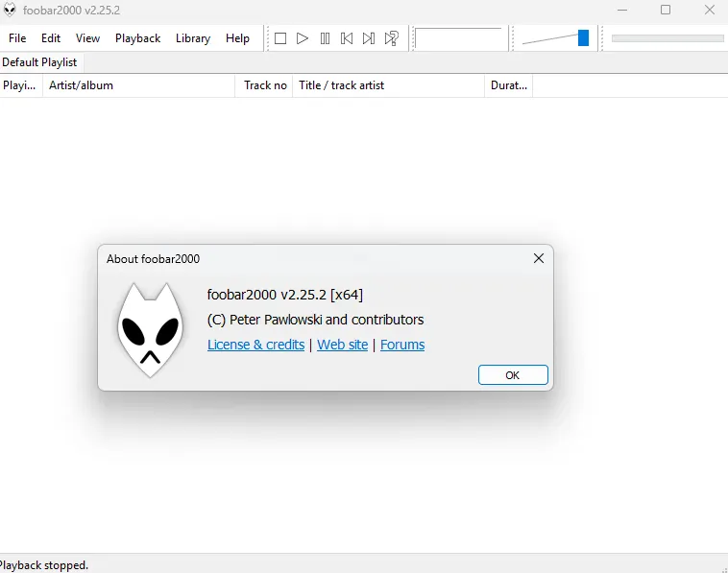The height and width of the screenshot is (573, 728).
Task: Hit the Pause icon
Action: point(325,38)
